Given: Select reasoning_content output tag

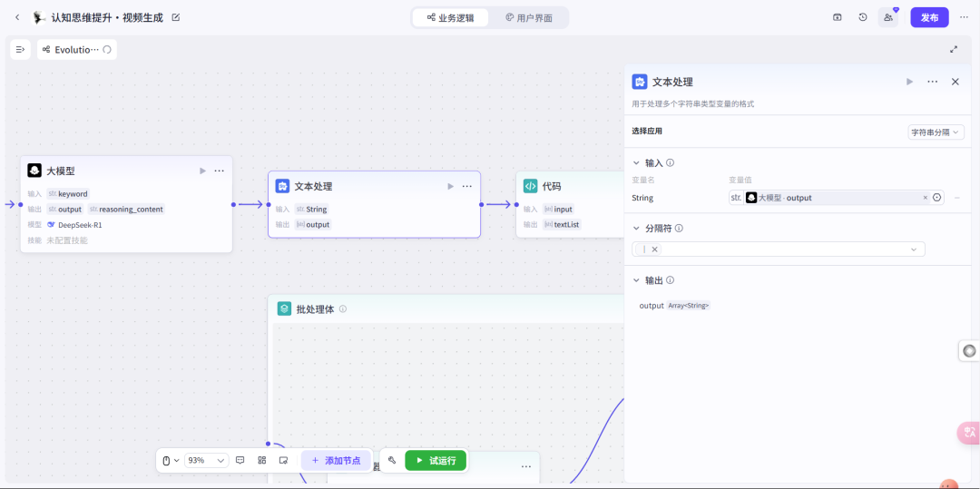Looking at the screenshot, I should pos(126,210).
